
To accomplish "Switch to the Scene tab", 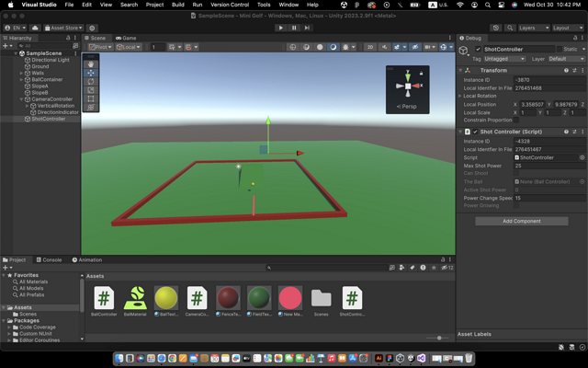I will (96, 38).
